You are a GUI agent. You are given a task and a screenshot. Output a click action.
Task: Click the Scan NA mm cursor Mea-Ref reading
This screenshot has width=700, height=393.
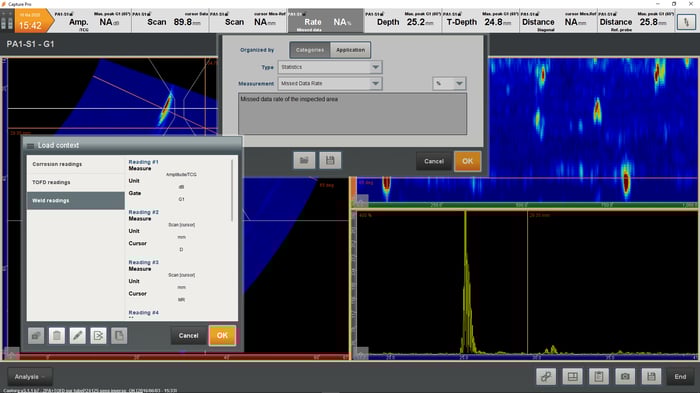pos(248,21)
